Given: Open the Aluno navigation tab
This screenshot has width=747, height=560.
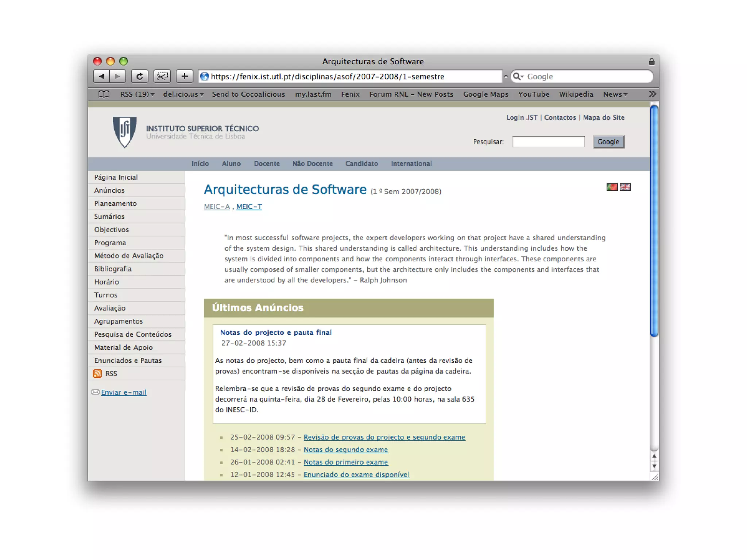Looking at the screenshot, I should (x=231, y=164).
